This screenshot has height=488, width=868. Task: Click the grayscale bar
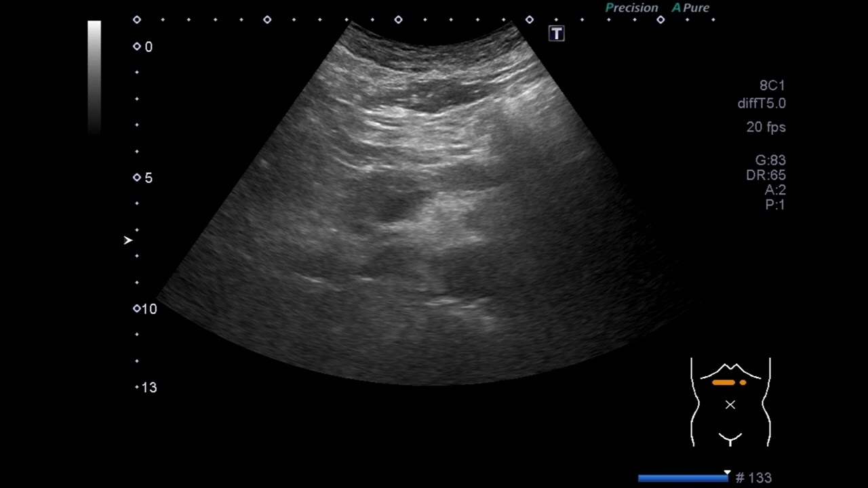pos(94,77)
